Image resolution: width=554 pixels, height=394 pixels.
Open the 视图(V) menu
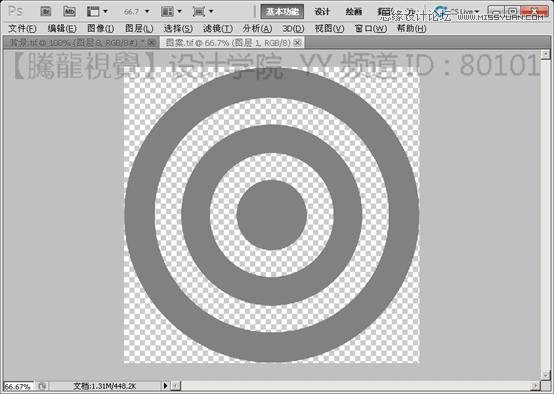tap(330, 28)
